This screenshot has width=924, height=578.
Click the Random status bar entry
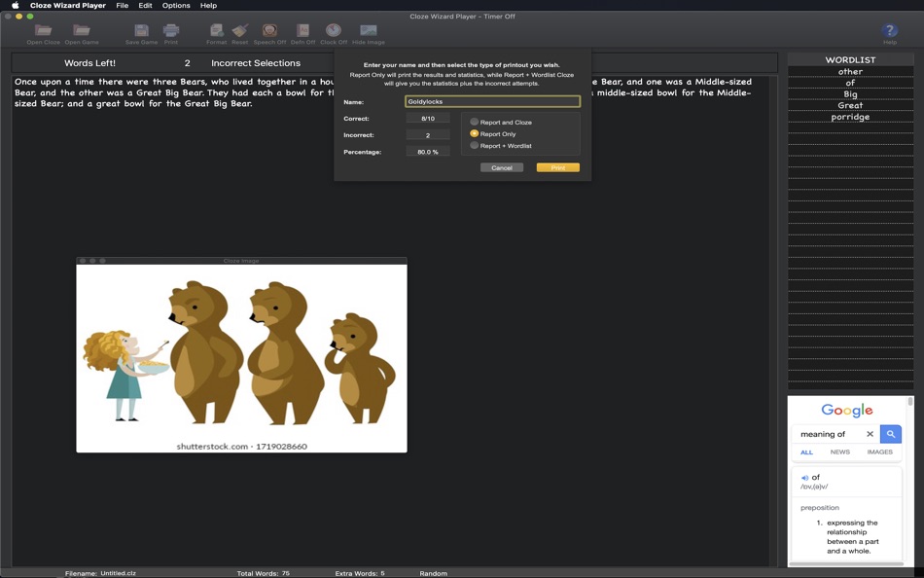click(x=433, y=573)
